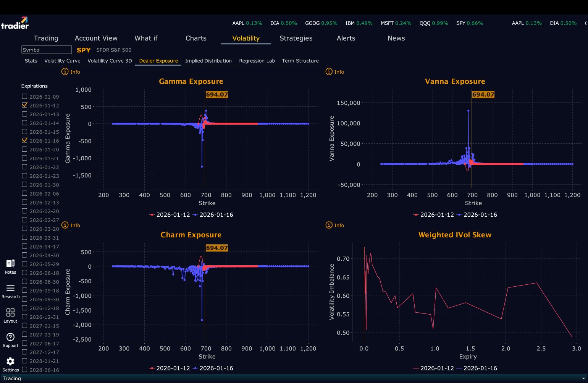This screenshot has height=383, width=588.
Task: Open the Research sidebar menu icon
Action: pos(10,288)
